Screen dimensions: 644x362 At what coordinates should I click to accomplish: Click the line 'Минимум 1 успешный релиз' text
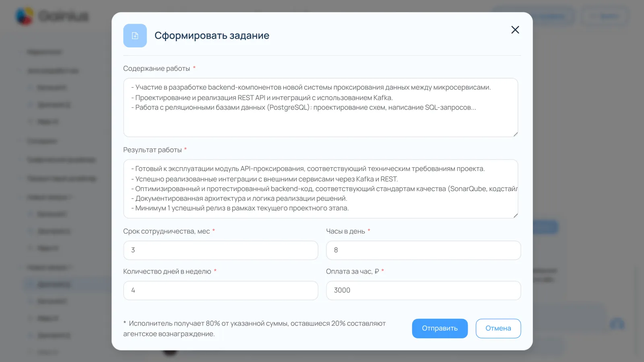(x=240, y=208)
